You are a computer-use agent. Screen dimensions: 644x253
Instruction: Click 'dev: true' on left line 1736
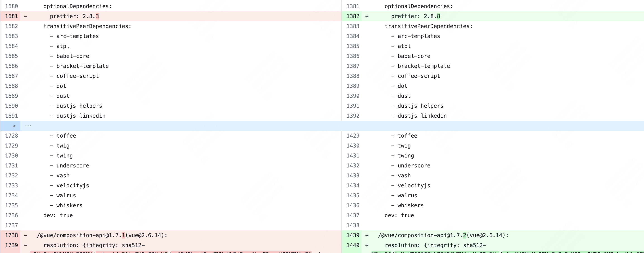[x=58, y=215]
